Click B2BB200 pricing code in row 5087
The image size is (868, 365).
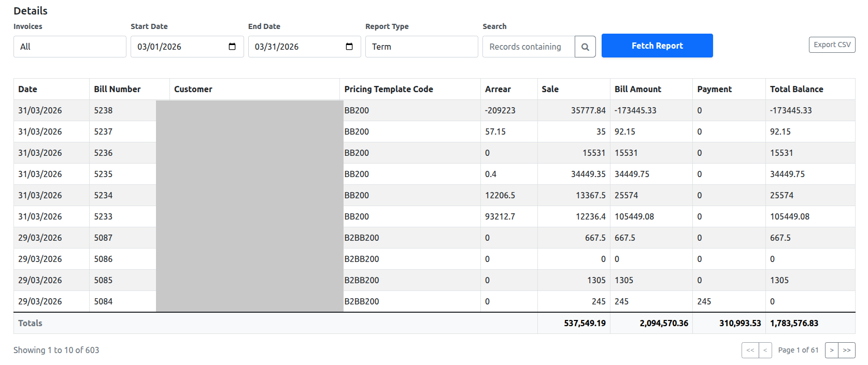click(x=362, y=238)
